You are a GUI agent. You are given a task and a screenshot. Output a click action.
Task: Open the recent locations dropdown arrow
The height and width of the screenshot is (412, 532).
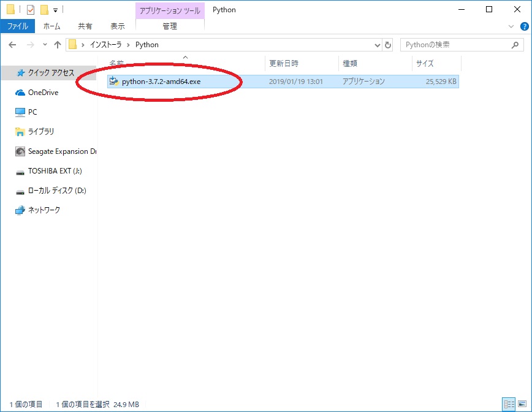tap(45, 45)
